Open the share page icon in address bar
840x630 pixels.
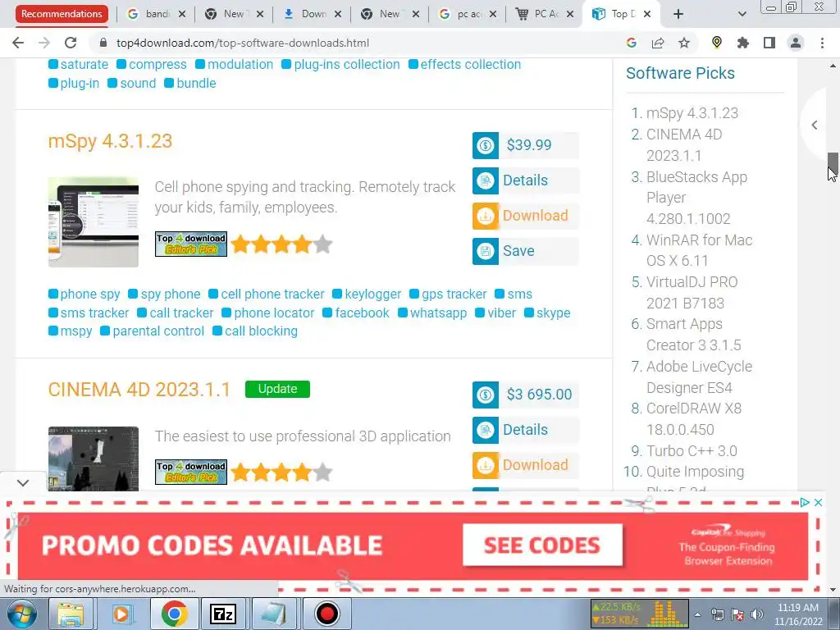point(658,43)
